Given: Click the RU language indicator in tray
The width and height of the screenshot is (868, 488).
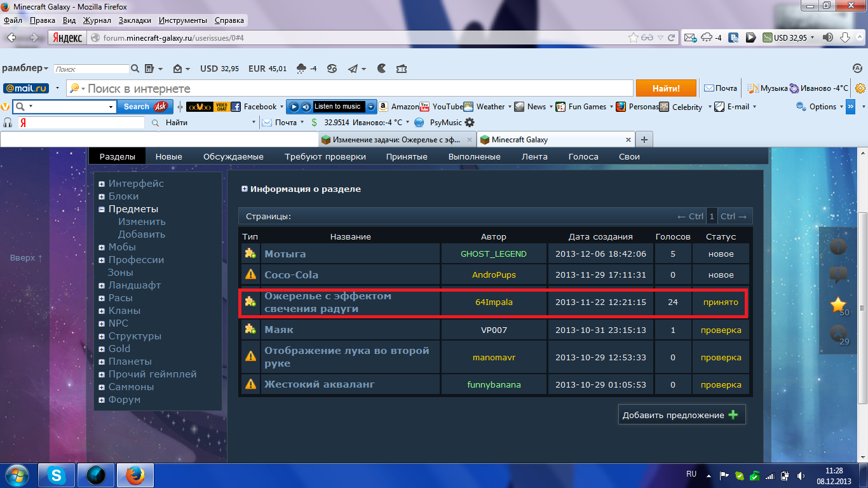Looking at the screenshot, I should click(x=691, y=474).
